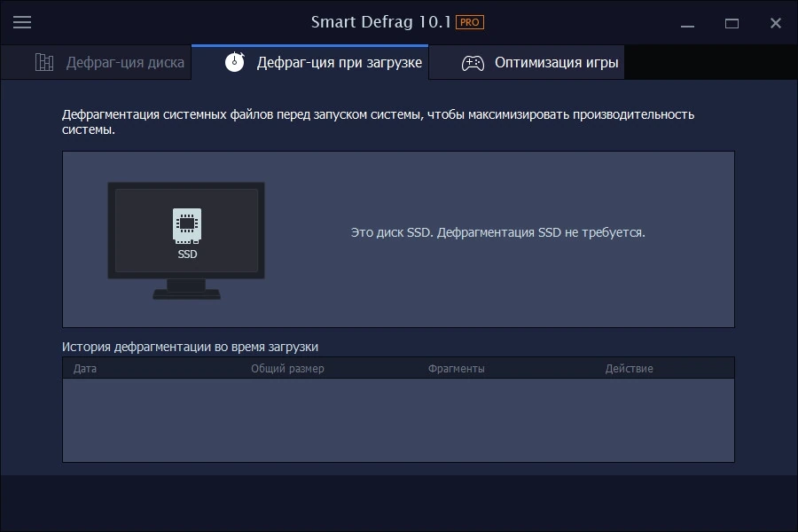Image resolution: width=798 pixels, height=532 pixels.
Task: Open the hamburger main menu
Action: pos(22,22)
